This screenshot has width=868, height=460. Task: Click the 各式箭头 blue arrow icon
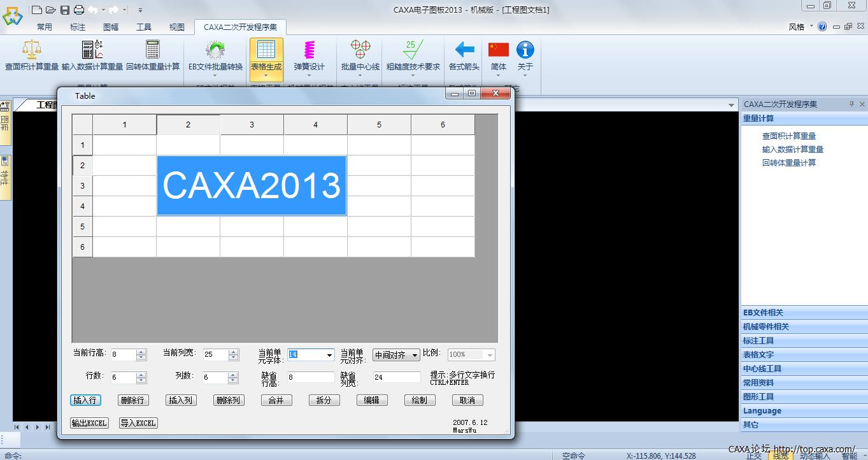pyautogui.click(x=464, y=50)
